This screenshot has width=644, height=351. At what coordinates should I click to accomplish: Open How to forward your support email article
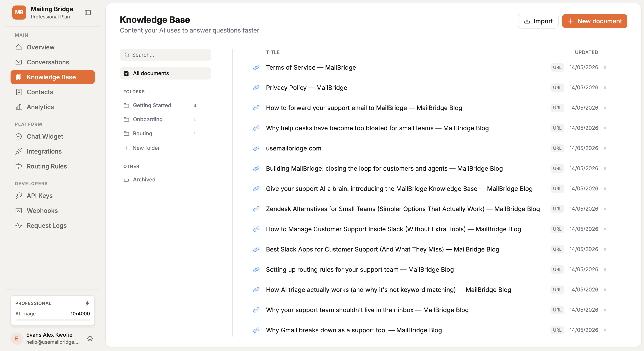point(364,108)
